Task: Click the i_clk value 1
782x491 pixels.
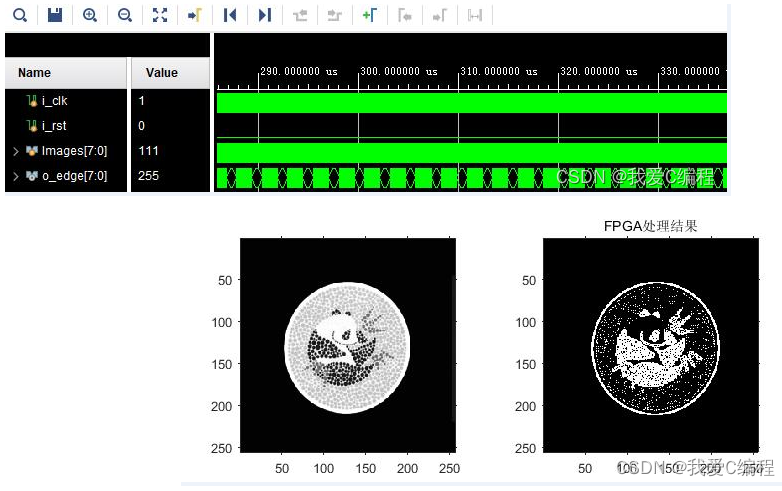Action: [x=142, y=101]
